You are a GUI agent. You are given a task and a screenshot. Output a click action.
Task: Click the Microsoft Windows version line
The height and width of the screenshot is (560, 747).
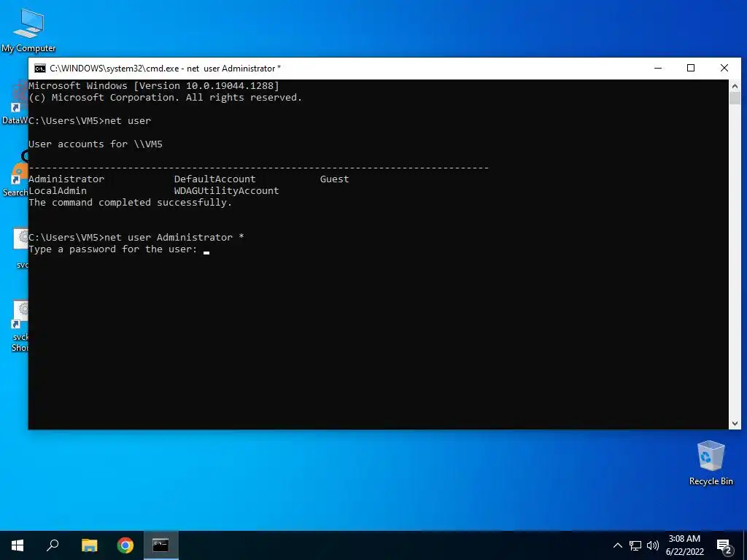154,86
